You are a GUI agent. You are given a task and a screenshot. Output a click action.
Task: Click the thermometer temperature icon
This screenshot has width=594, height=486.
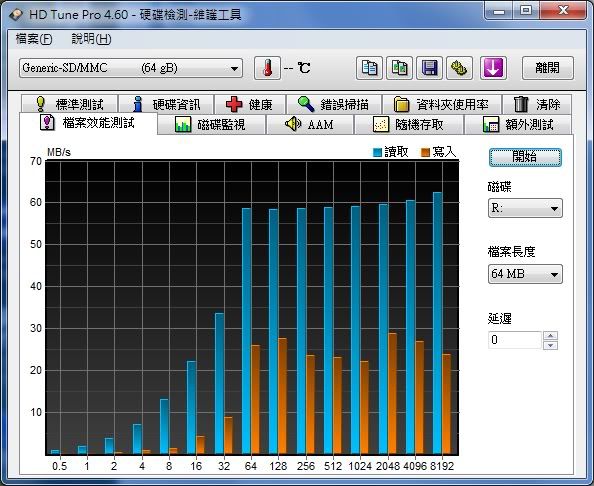pyautogui.click(x=267, y=68)
